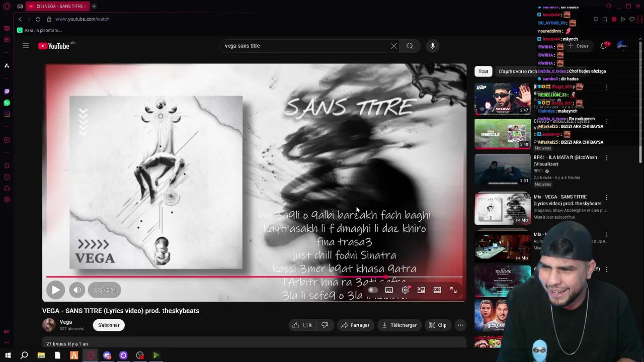The width and height of the screenshot is (644, 362).
Task: Seek using the red progress bar
Action: click(254, 277)
